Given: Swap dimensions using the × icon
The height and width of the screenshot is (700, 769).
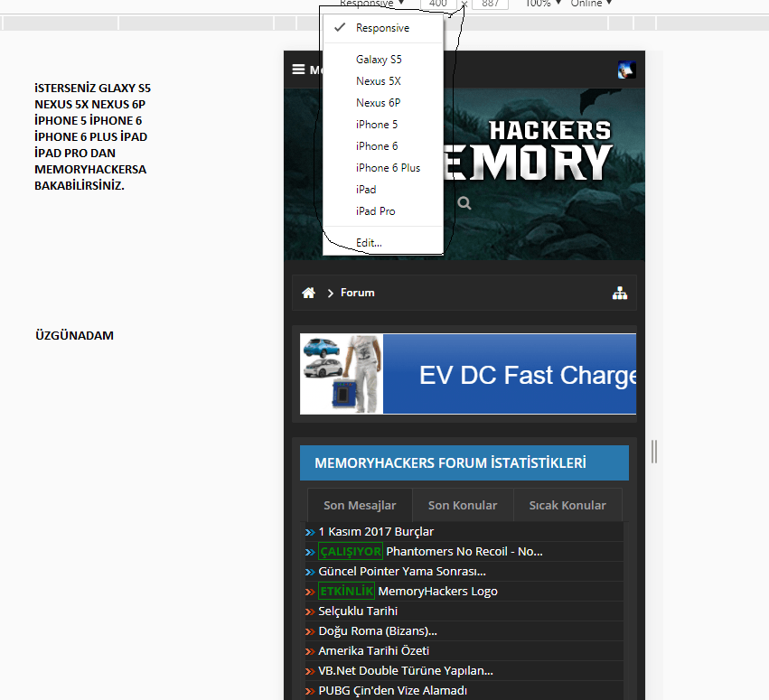Looking at the screenshot, I should 464,4.
